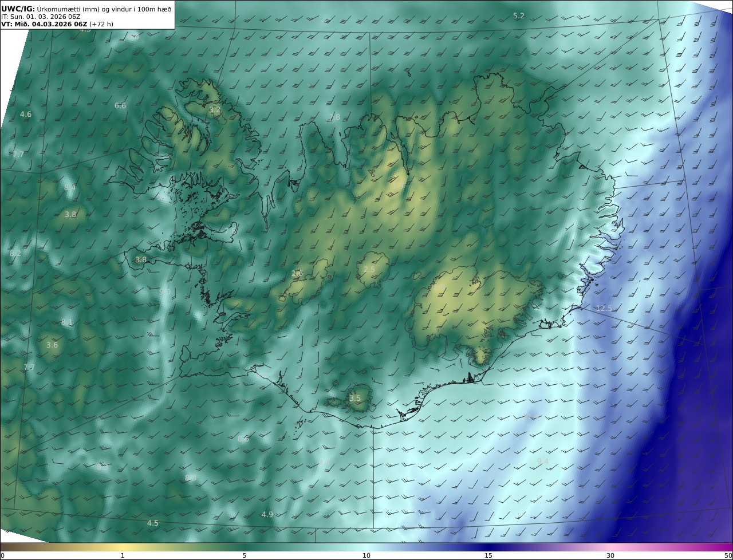
Task: Click the 4.5 value label
Action: (153, 523)
